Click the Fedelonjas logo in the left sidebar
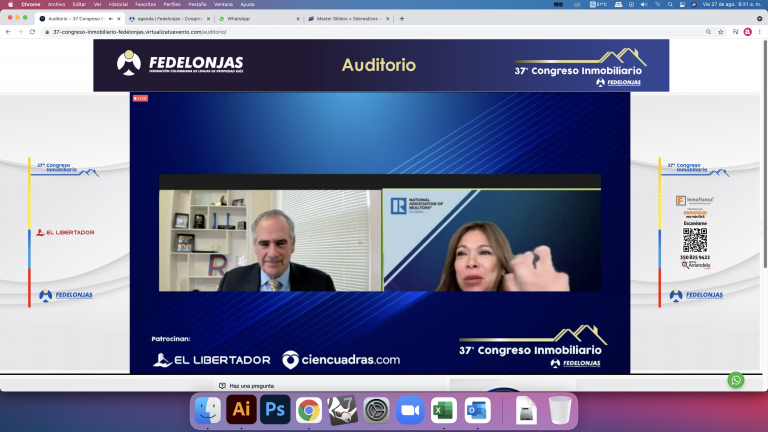This screenshot has height=432, width=768. (x=66, y=295)
